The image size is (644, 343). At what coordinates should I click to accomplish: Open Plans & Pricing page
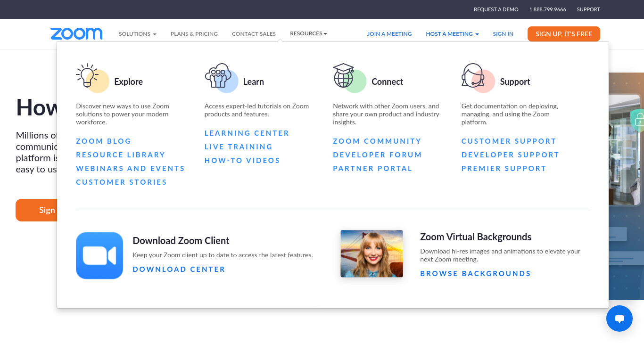click(x=194, y=34)
